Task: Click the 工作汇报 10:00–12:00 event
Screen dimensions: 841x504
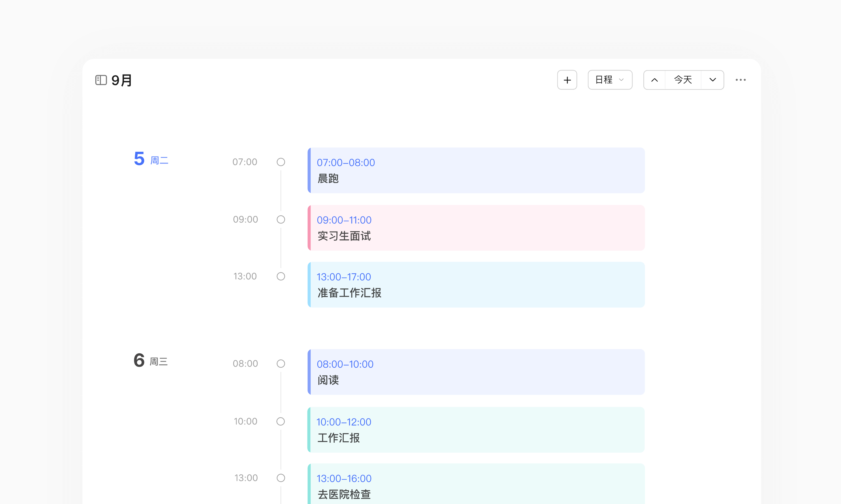Action: [x=476, y=430]
